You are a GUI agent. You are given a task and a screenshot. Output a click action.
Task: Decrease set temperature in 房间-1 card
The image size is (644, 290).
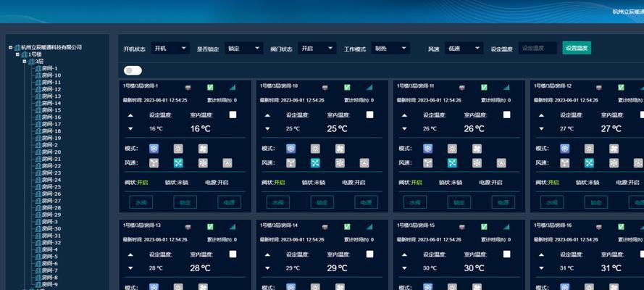tap(130, 129)
